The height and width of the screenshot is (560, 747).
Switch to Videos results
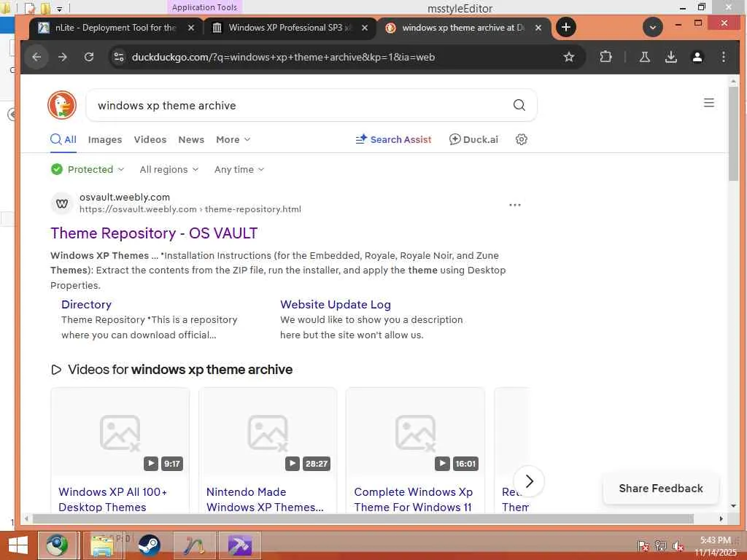tap(150, 139)
